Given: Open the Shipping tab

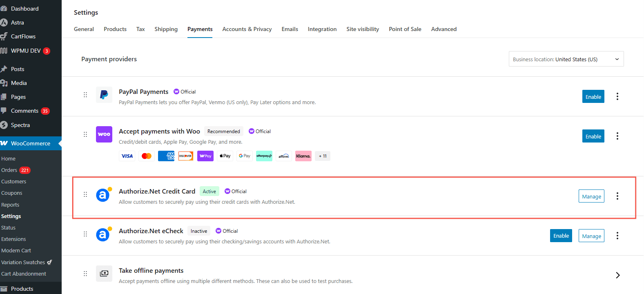Looking at the screenshot, I should (x=166, y=29).
